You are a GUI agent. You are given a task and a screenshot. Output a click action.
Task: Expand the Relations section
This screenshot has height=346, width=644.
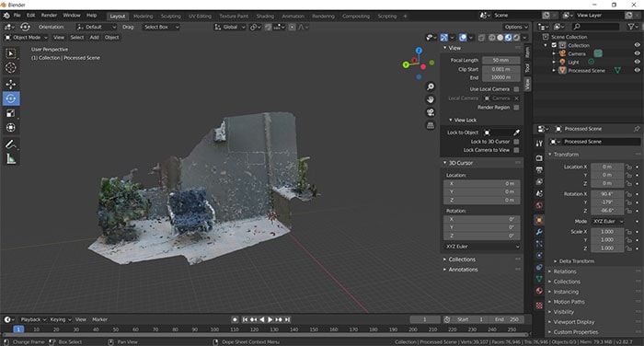(565, 271)
